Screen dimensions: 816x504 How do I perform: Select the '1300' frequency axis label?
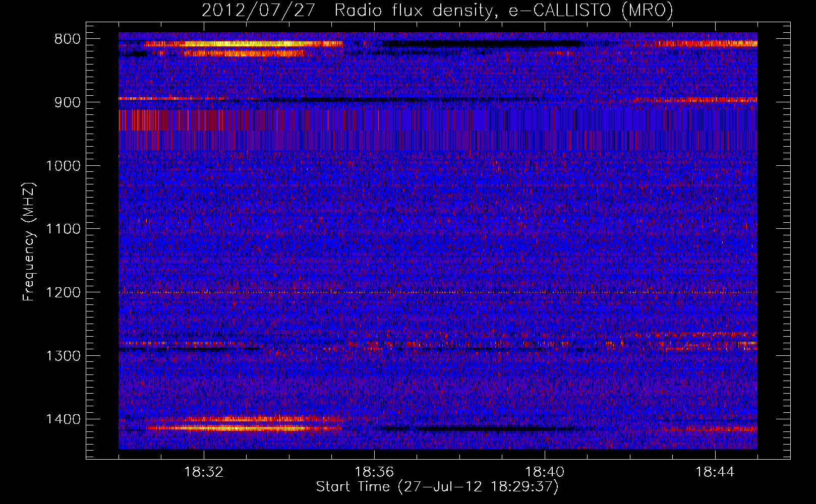coord(63,356)
